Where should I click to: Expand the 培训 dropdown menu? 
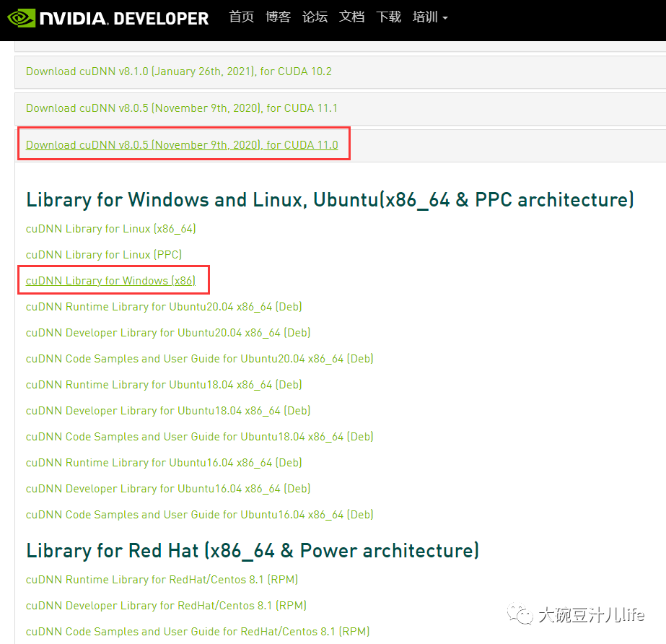point(430,17)
